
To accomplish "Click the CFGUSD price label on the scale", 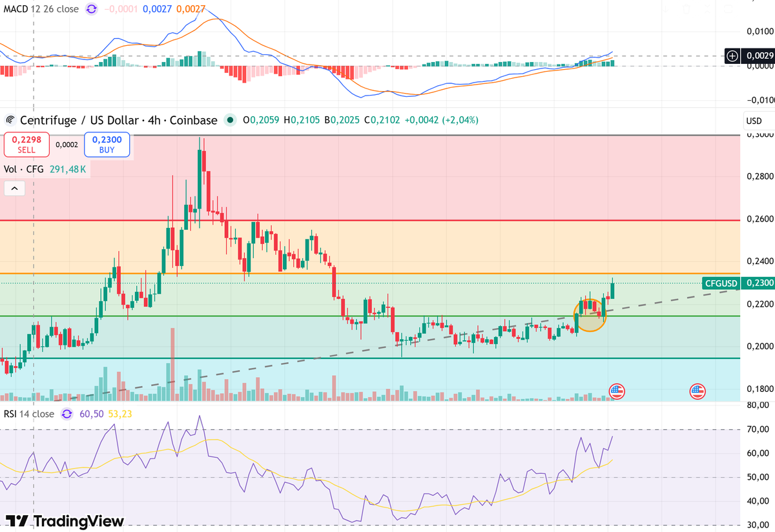I will 721,283.
